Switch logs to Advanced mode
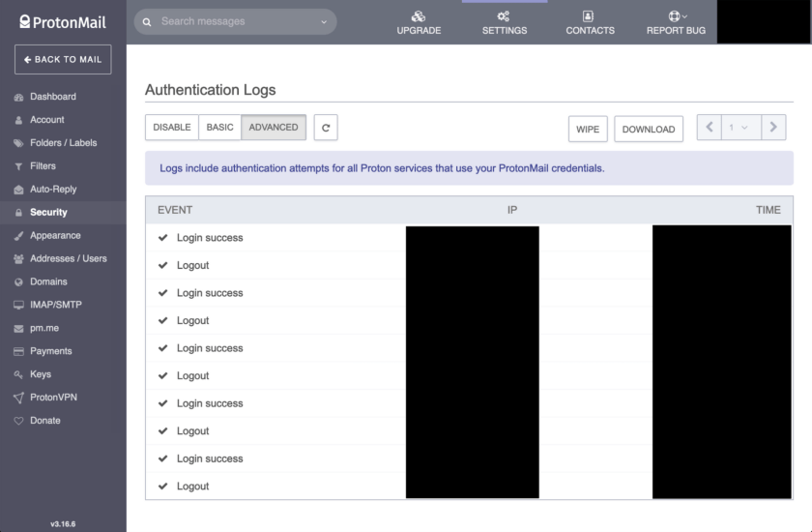 click(274, 128)
